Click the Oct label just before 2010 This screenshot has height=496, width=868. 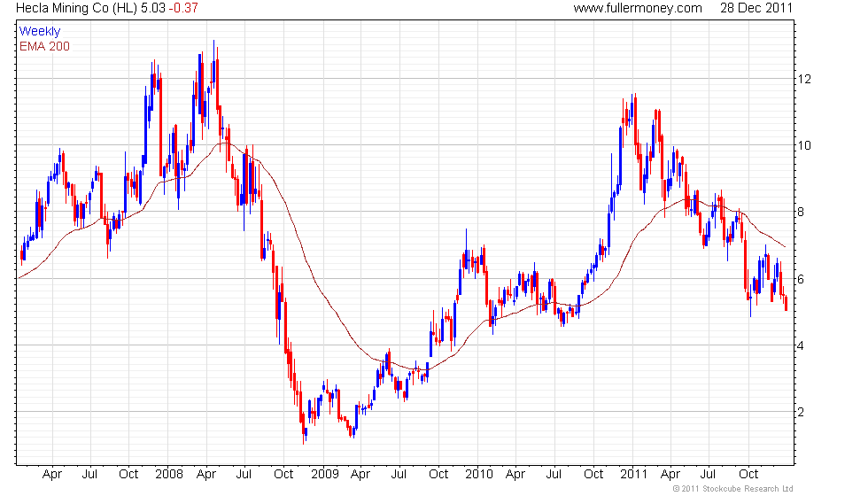coord(438,475)
